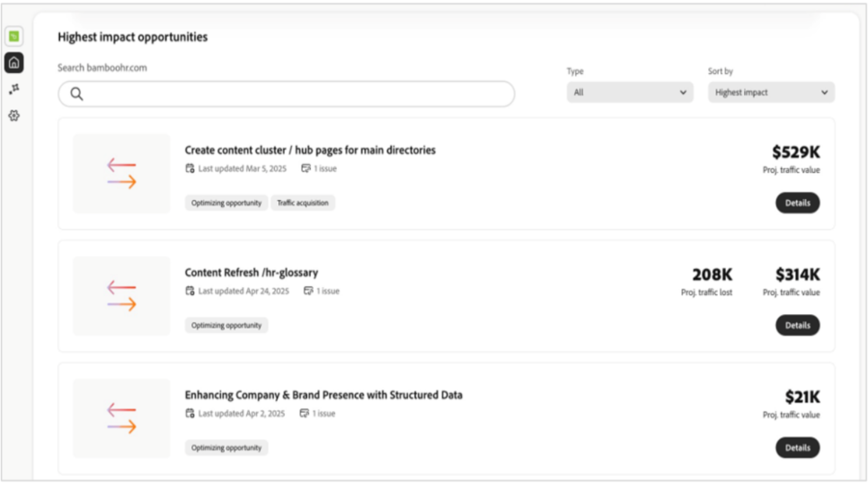Click issue icon on hr-glossary card
This screenshot has height=488, width=868.
pos(308,291)
